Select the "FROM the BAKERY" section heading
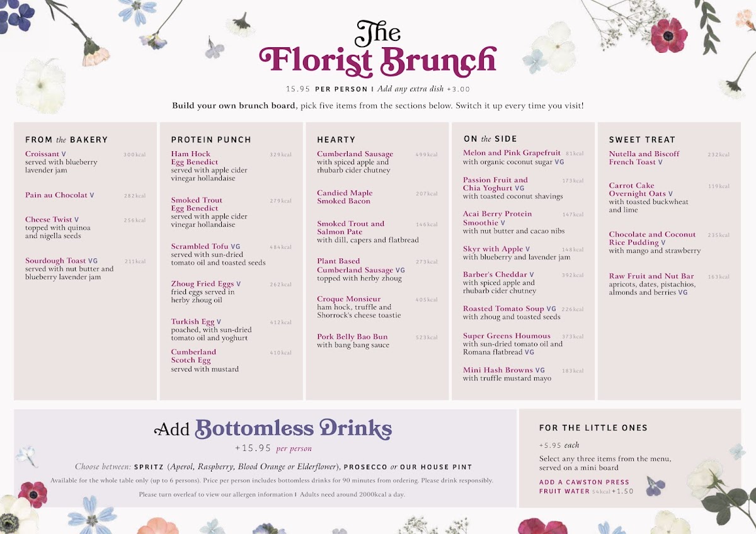This screenshot has height=534, width=756. 66,140
